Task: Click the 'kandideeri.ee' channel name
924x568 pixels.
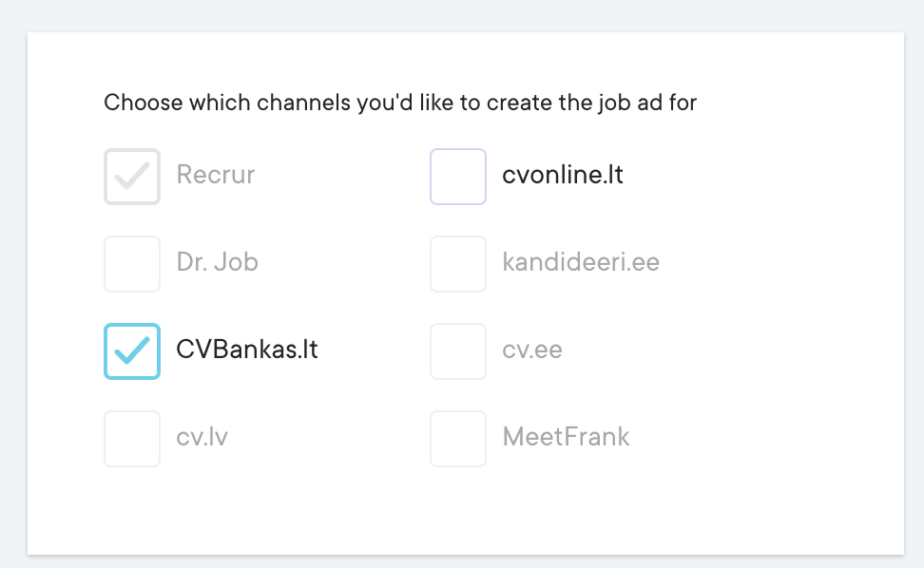Action: pos(581,263)
